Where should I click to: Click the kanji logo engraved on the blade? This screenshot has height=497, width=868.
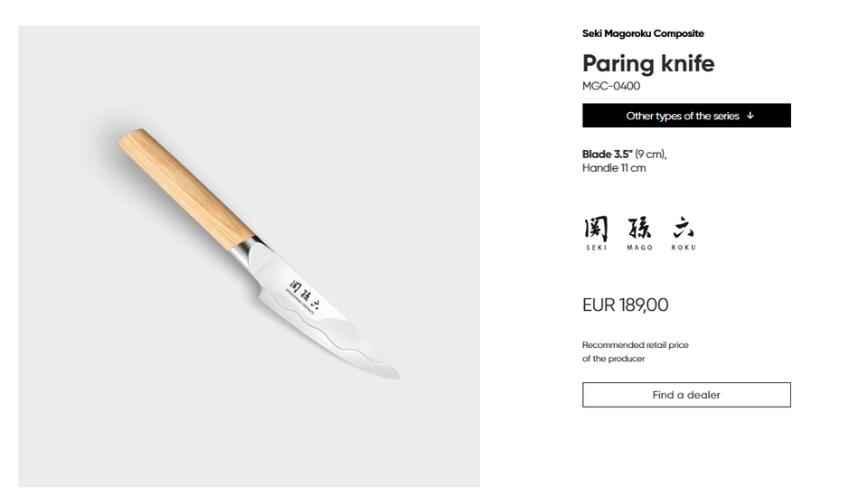304,295
